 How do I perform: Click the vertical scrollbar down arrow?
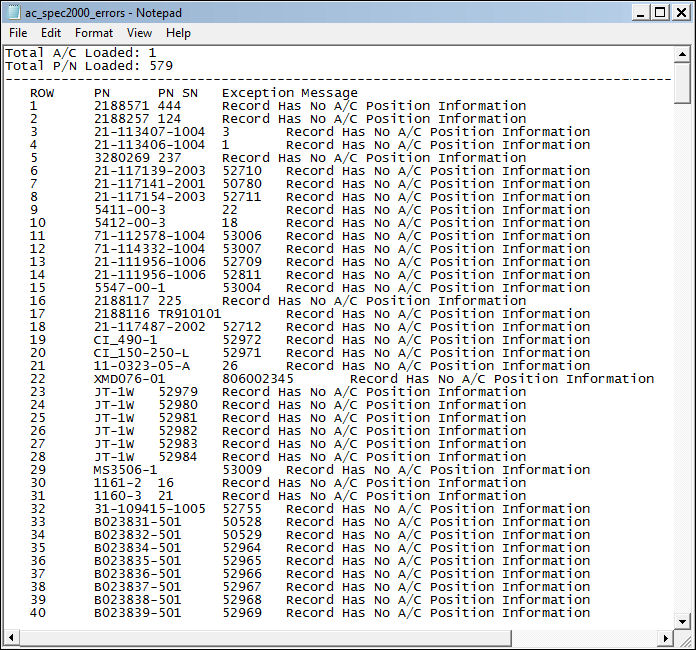[682, 621]
